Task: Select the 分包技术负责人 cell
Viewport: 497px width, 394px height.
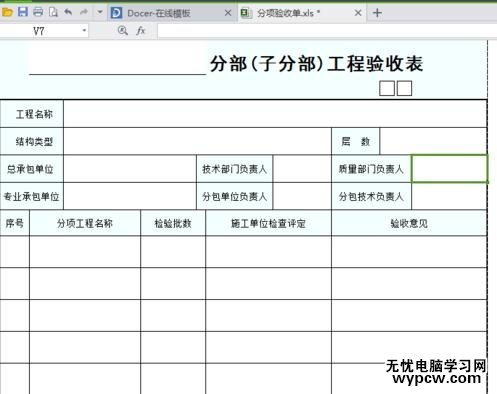Action: [x=371, y=196]
